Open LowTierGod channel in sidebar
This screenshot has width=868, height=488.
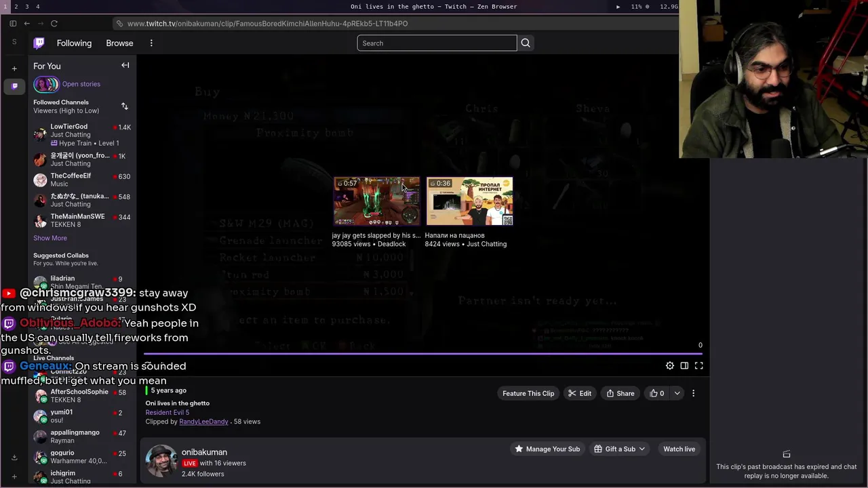click(82, 134)
